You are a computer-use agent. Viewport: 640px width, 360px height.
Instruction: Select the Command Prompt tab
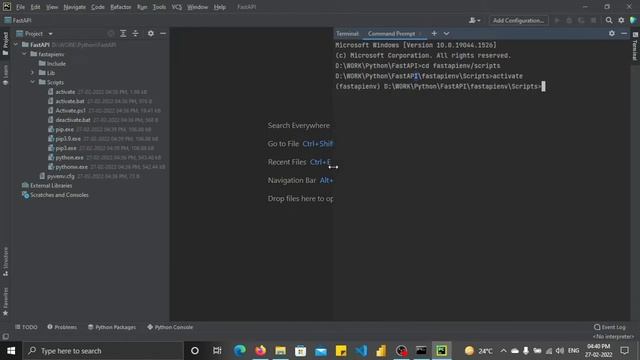click(391, 33)
